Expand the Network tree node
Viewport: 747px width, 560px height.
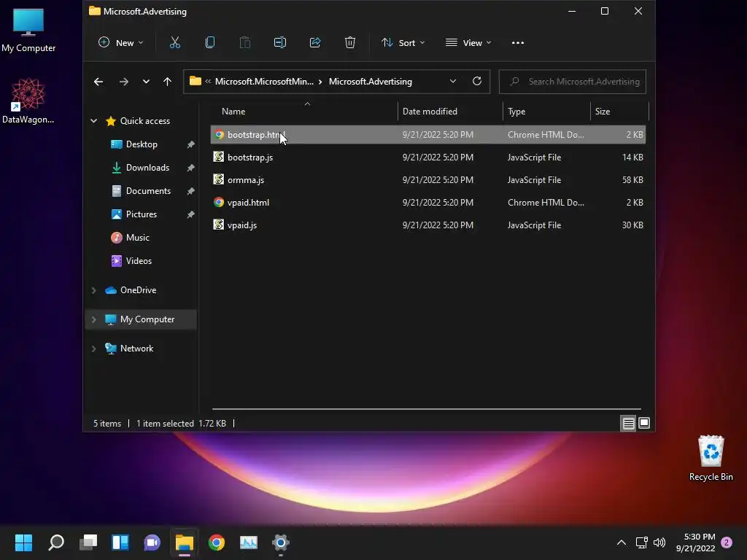click(94, 349)
